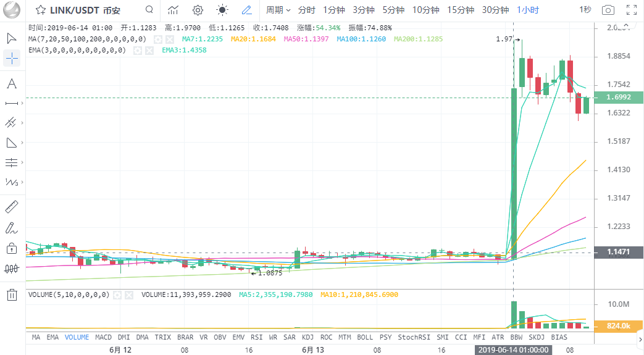Image resolution: width=644 pixels, height=355 pixels.
Task: Select the 1分钟 interval
Action: [333, 10]
